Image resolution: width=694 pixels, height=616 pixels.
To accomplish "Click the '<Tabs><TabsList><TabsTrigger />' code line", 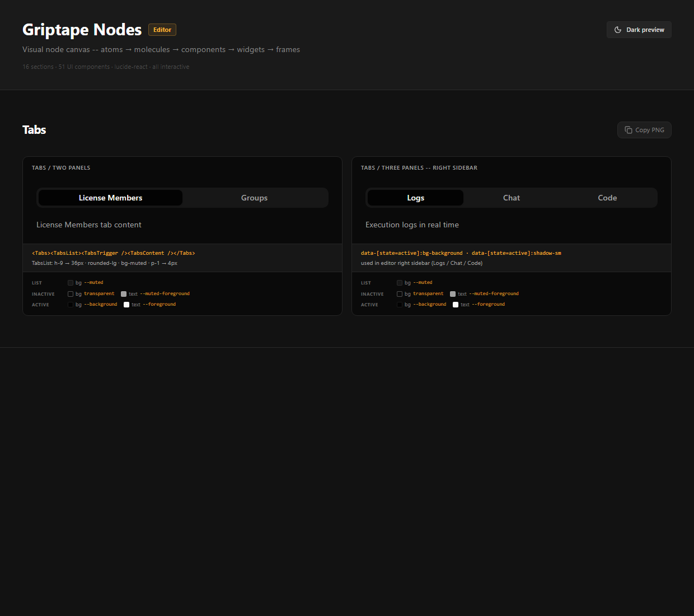I will 114,253.
